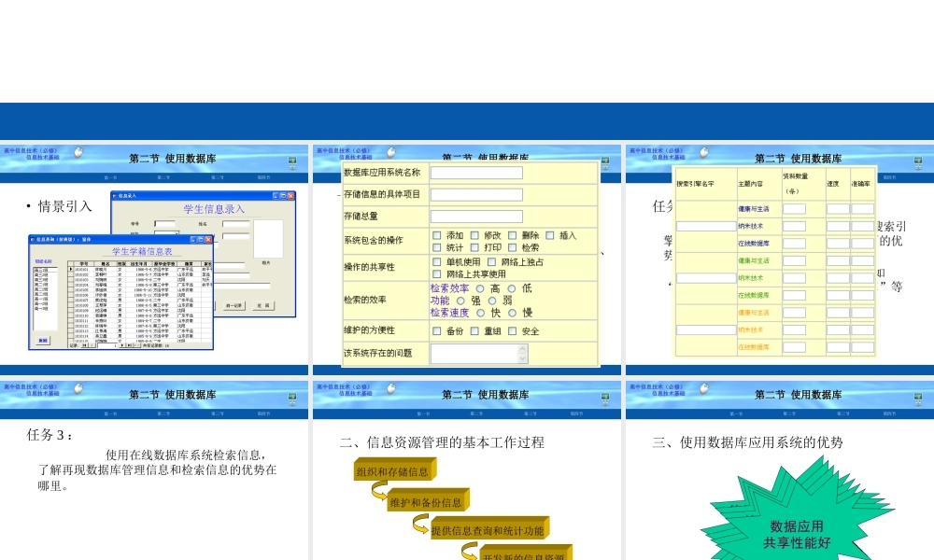Tick the 统计 checkbox
The width and height of the screenshot is (934, 560).
click(436, 247)
